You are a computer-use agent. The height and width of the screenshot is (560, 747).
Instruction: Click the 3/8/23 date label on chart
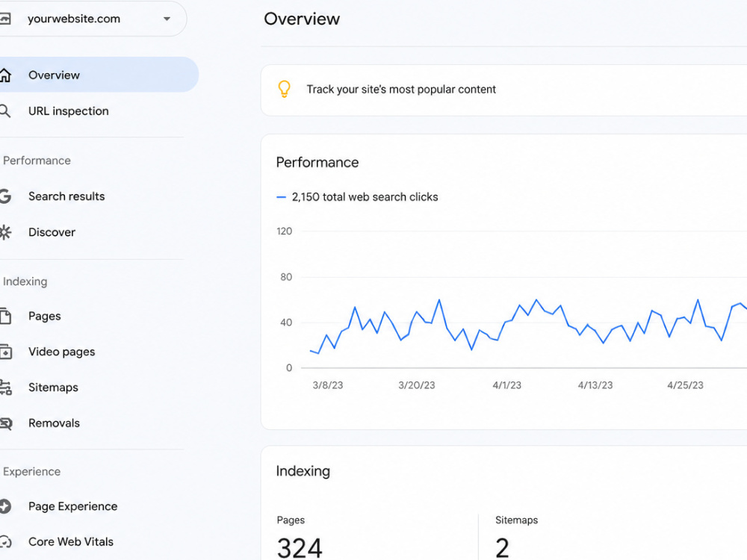(x=328, y=385)
